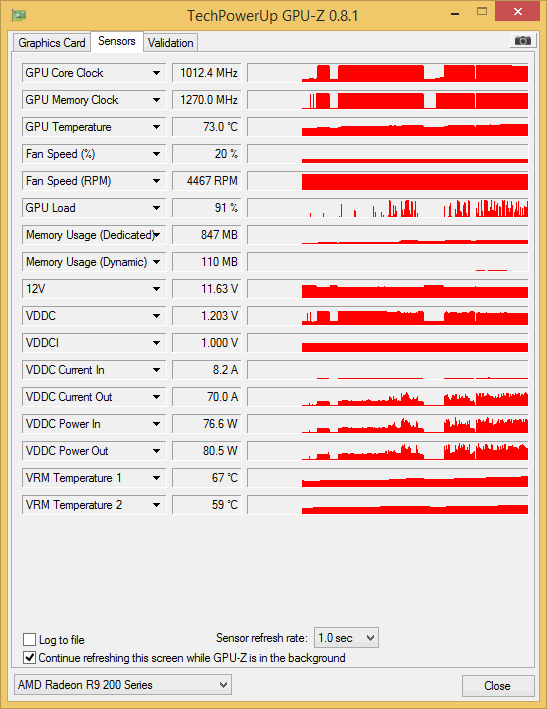
Task: Open the GPU Core Clock sensor dropdown
Action: pos(156,73)
